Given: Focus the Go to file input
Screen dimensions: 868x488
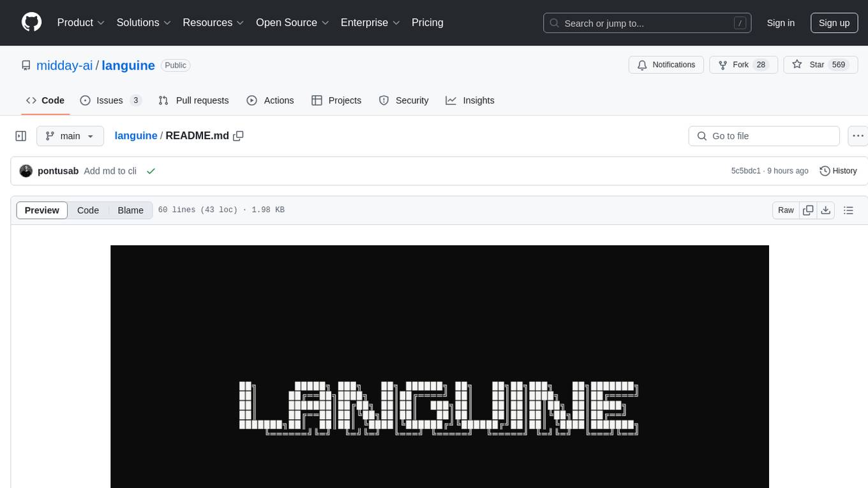Looking at the screenshot, I should pyautogui.click(x=764, y=136).
